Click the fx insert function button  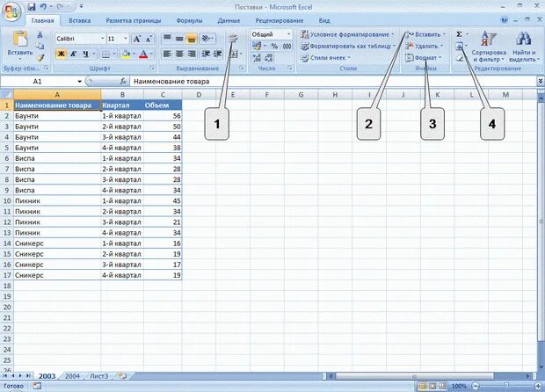point(123,82)
